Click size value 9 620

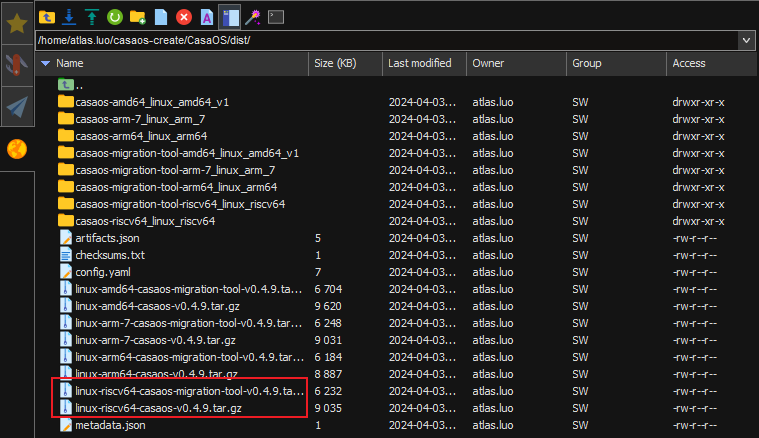328,306
